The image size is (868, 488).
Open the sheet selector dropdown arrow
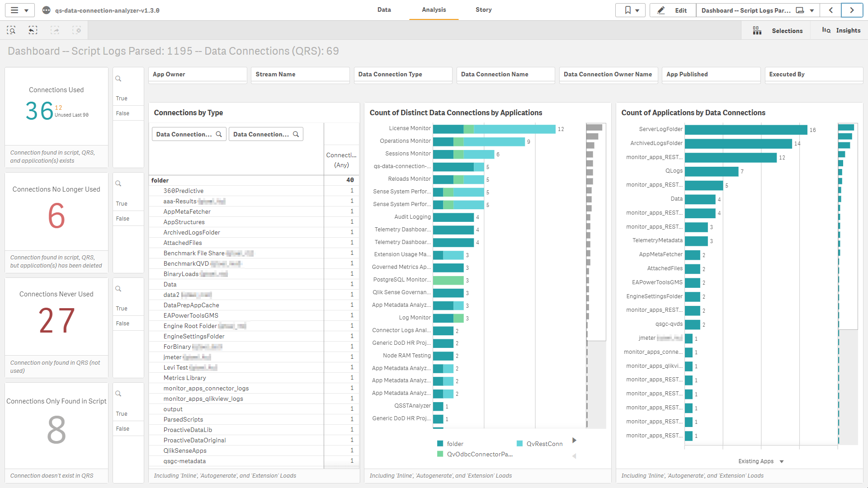click(811, 10)
